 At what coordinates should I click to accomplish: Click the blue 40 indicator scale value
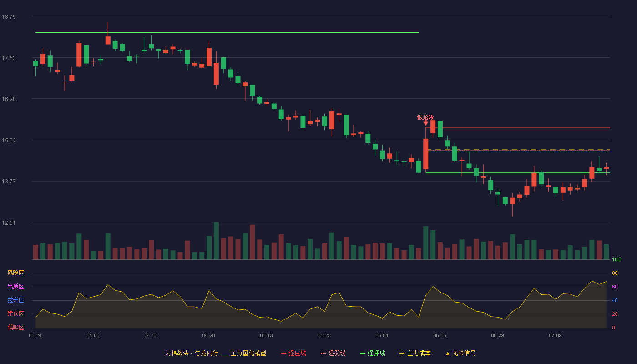(x=615, y=300)
